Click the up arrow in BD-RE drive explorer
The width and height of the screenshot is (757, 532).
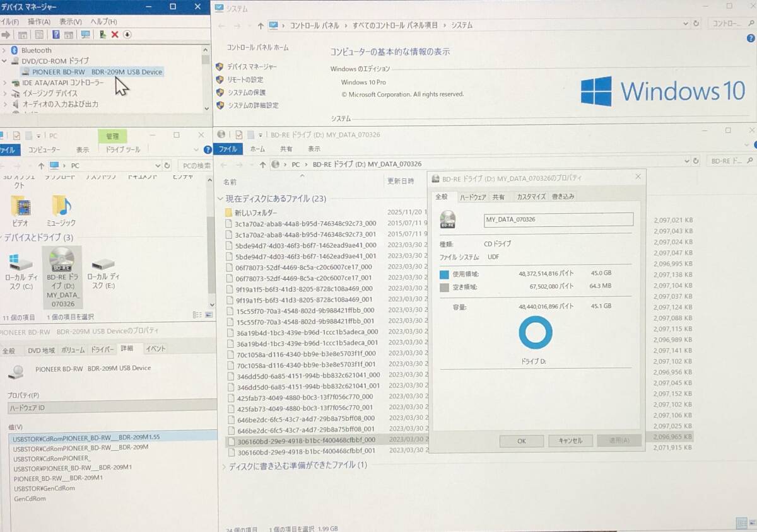click(262, 164)
